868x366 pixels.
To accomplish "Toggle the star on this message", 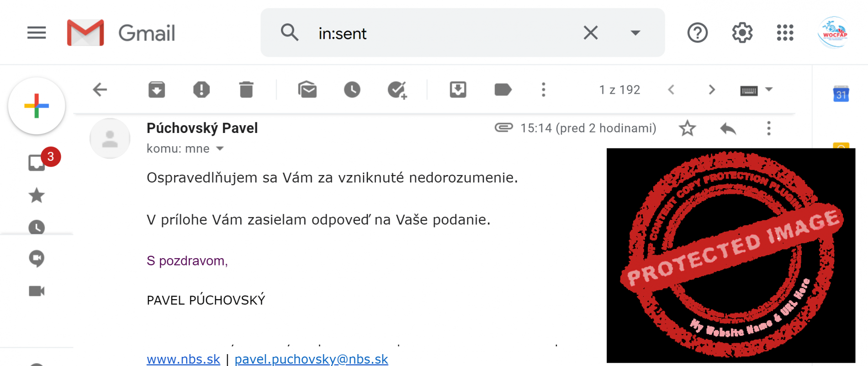I will pyautogui.click(x=687, y=128).
